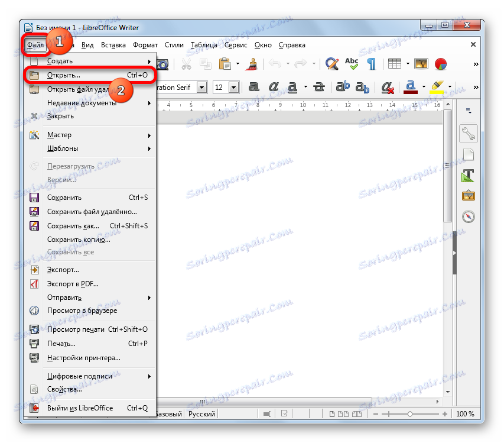Select book view icon in status bar

click(357, 414)
